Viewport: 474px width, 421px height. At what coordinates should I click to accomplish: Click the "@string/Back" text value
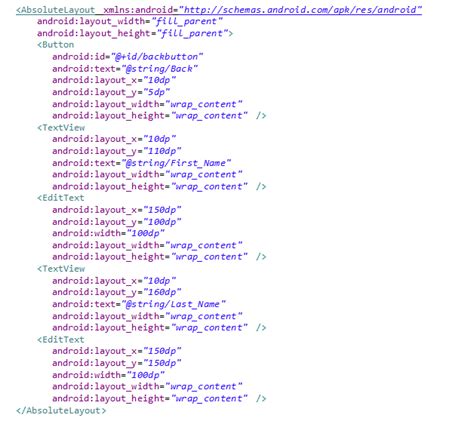click(x=160, y=69)
